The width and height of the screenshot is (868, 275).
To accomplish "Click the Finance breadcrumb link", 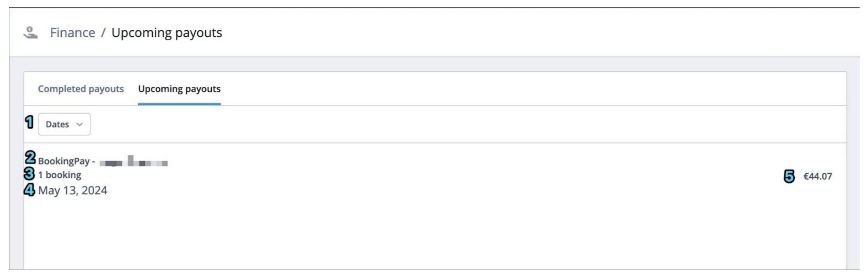I will 72,32.
